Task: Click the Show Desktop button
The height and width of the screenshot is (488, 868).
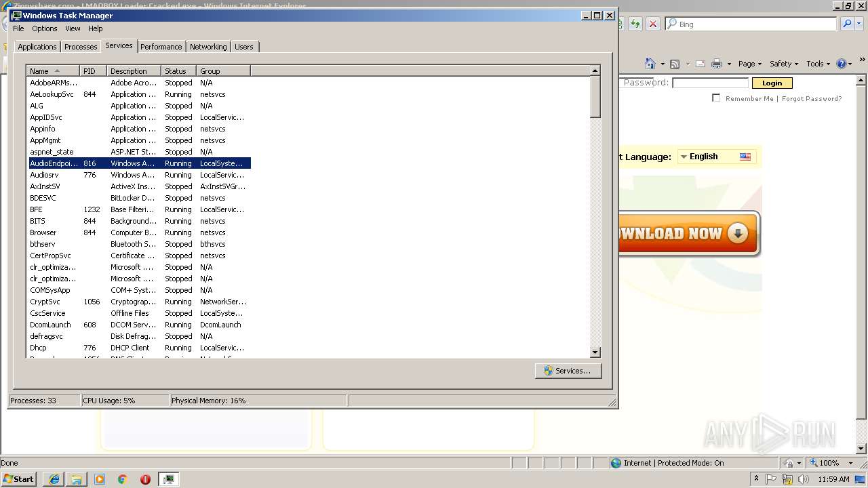Action: [861, 479]
